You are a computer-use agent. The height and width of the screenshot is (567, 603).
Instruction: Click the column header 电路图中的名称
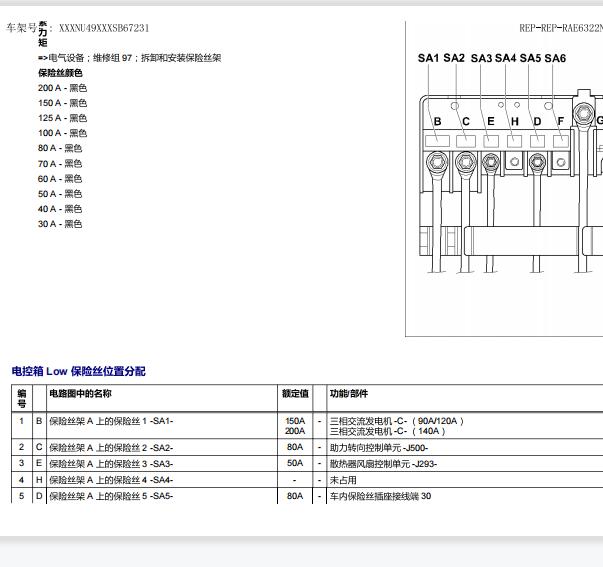(x=80, y=393)
